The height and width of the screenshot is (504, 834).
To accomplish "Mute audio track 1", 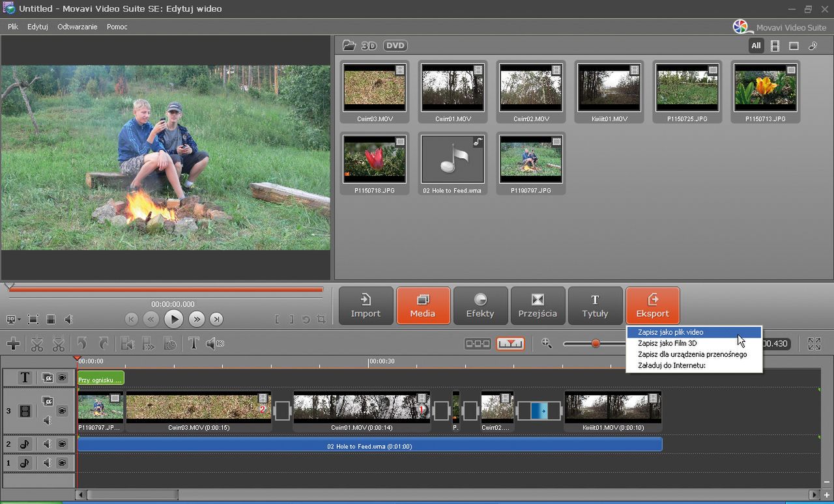I will (47, 463).
